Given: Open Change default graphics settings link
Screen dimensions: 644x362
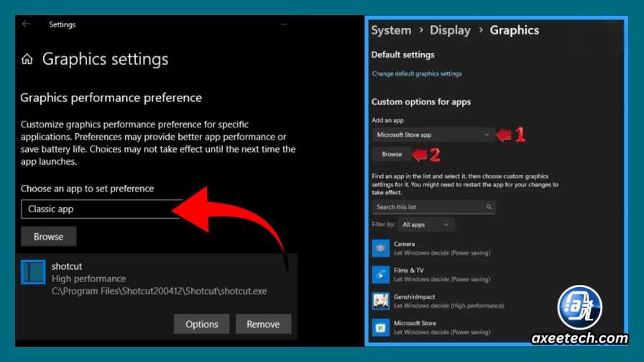Looking at the screenshot, I should 417,73.
